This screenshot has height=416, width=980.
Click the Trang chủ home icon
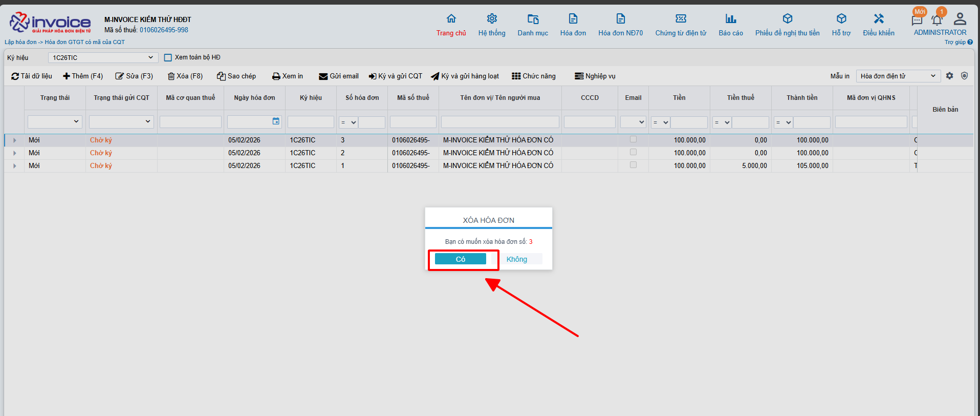tap(451, 19)
